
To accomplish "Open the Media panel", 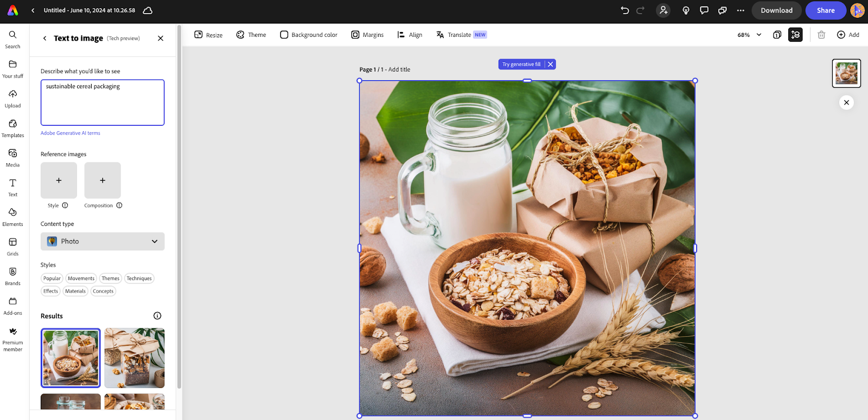I will (x=12, y=158).
